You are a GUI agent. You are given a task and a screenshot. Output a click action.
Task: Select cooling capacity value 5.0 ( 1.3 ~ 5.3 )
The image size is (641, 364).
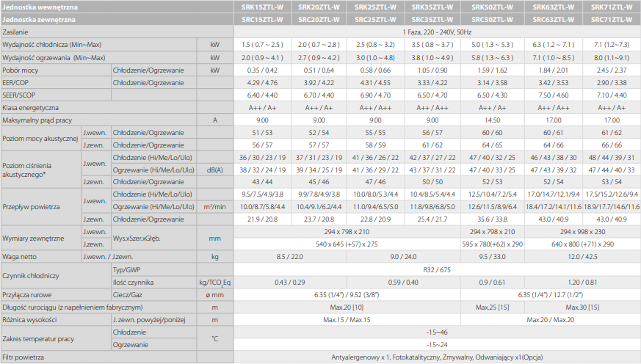coord(492,45)
